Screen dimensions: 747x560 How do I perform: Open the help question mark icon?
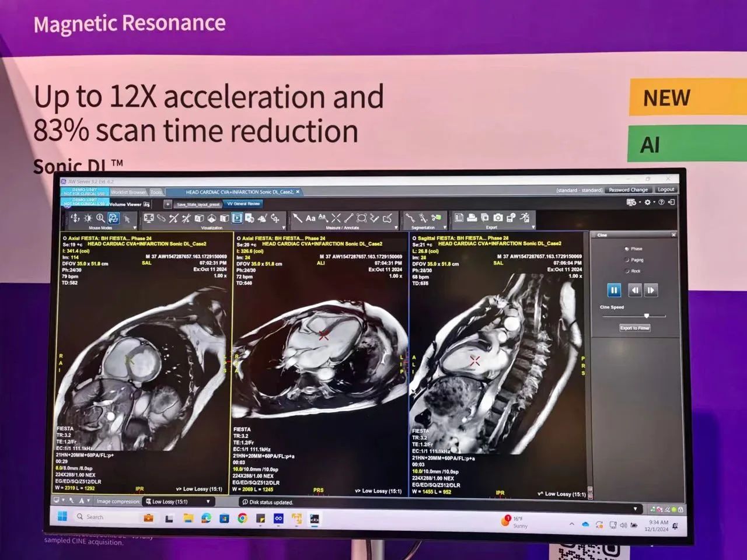point(661,202)
